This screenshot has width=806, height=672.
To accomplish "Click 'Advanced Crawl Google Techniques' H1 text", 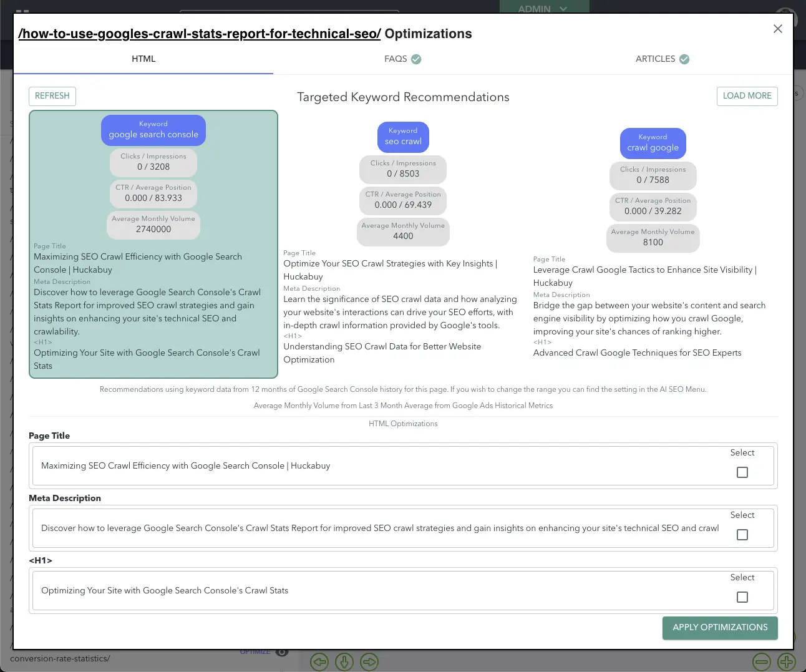I will tap(637, 353).
